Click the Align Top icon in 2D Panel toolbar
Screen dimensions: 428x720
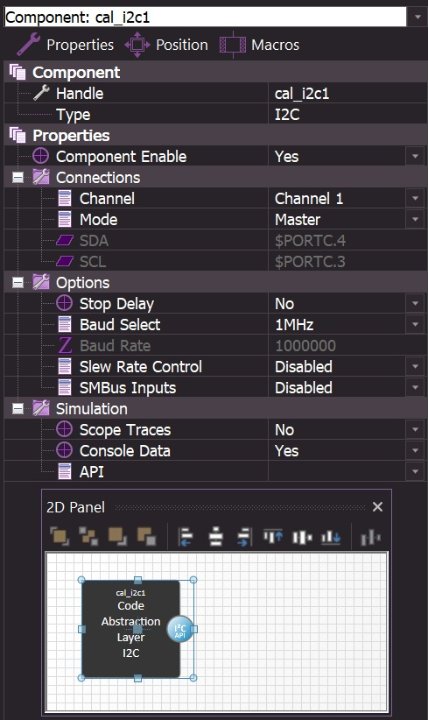(x=273, y=536)
